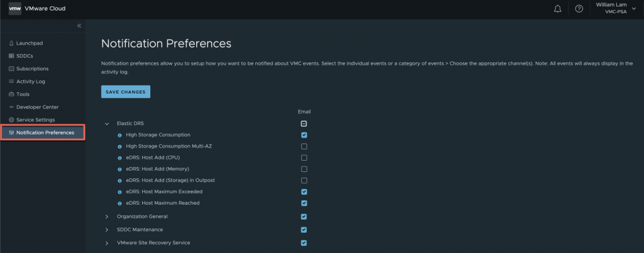644x253 pixels.
Task: Click info icon for eDRS: Host Maximum Reached
Action: (x=119, y=203)
